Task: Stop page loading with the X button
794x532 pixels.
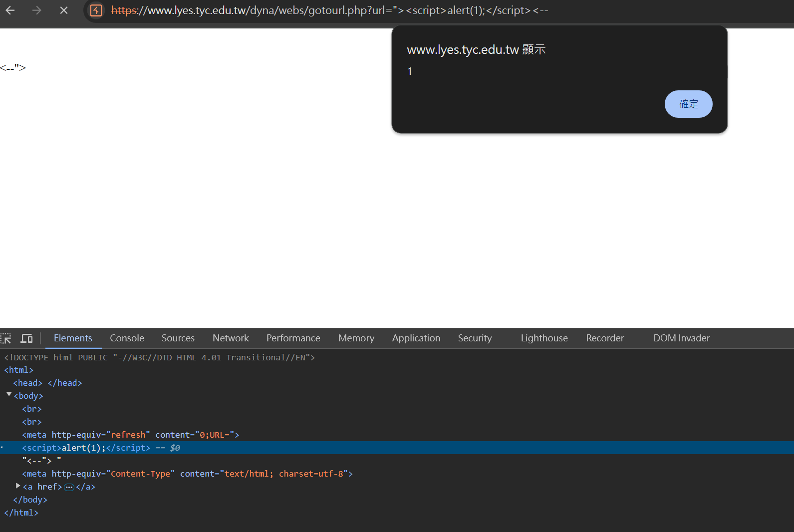Action: [x=63, y=10]
